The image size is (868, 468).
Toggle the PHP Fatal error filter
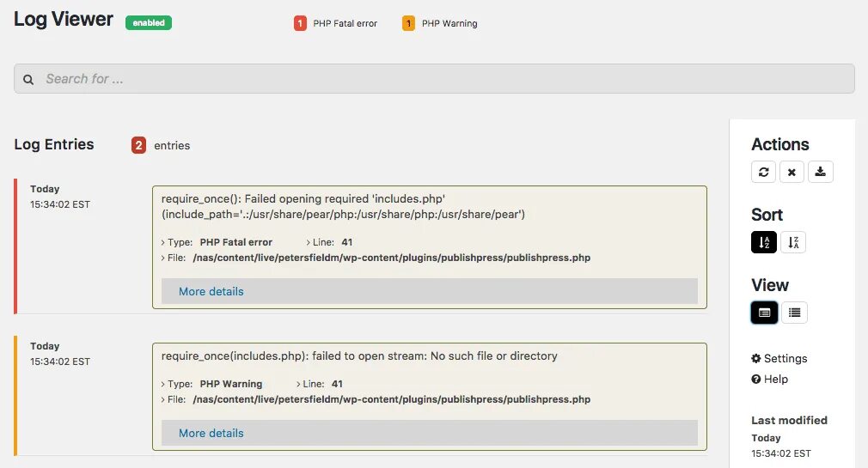coord(336,24)
